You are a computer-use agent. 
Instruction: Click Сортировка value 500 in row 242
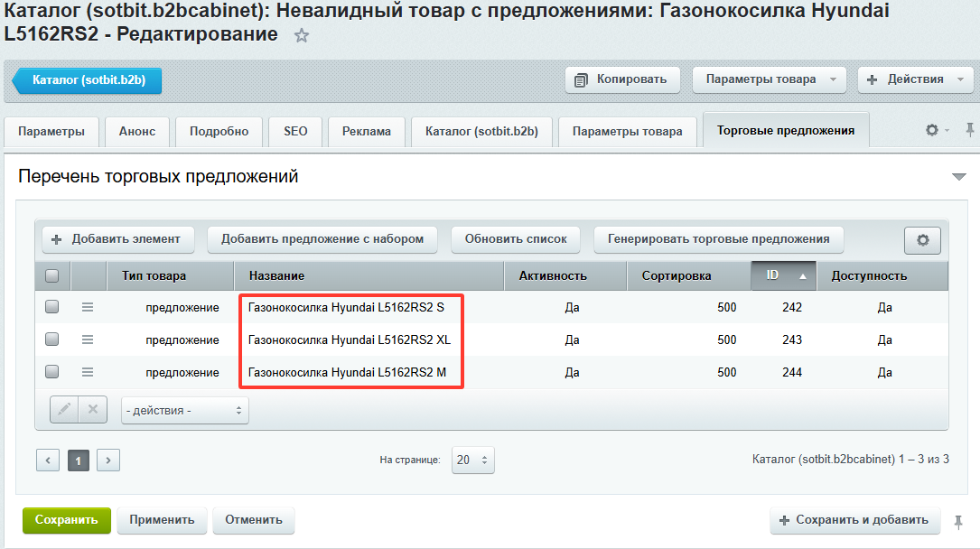727,307
